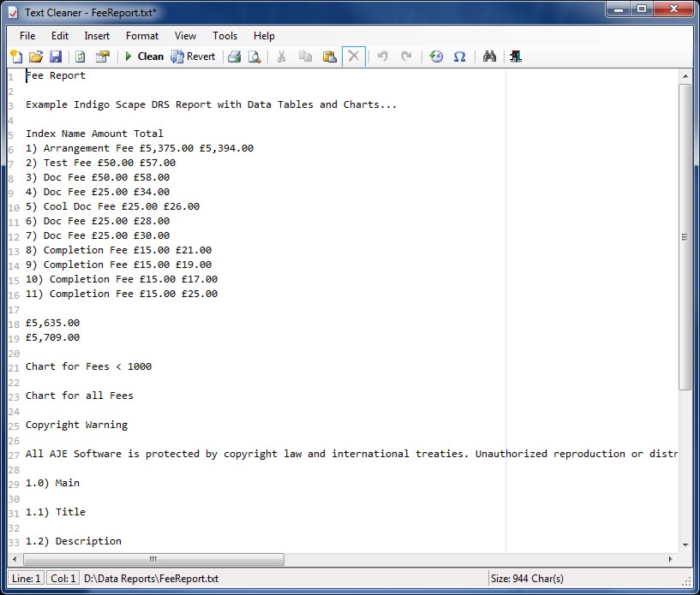The image size is (700, 595).
Task: Click the Open folder icon
Action: click(36, 57)
